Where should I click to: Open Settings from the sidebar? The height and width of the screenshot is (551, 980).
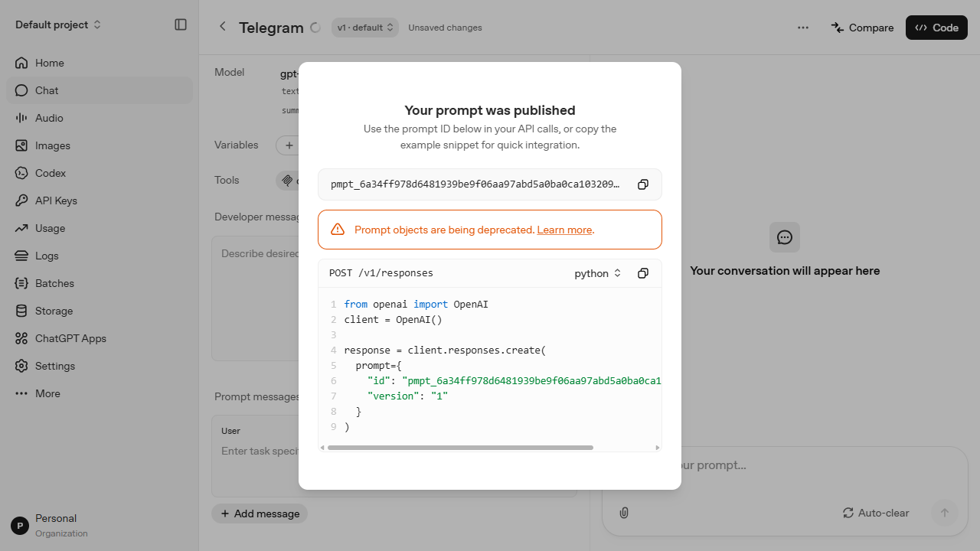point(100,366)
